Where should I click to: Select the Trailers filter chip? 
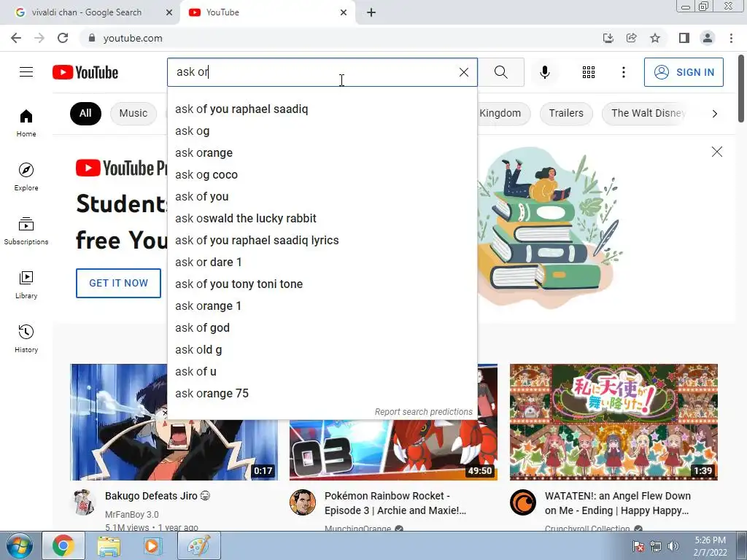(566, 113)
